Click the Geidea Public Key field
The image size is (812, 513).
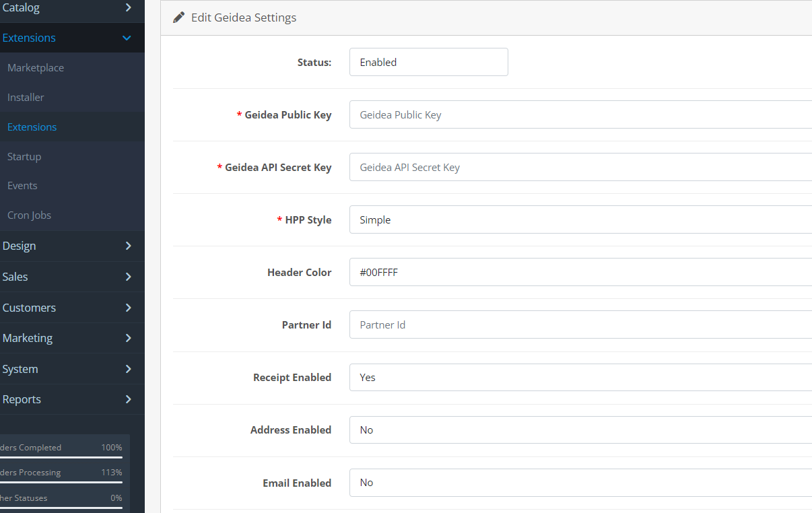pos(580,115)
